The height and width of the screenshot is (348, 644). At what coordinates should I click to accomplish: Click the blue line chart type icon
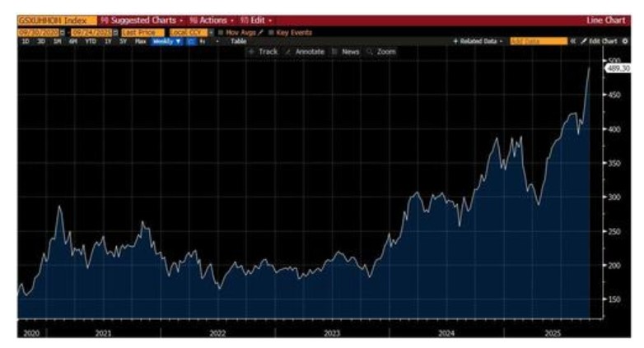click(x=191, y=41)
